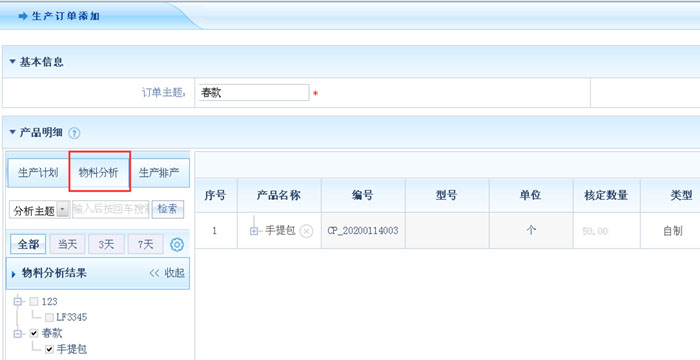The image size is (700, 360).
Task: Click the 序号 column header
Action: click(x=216, y=195)
